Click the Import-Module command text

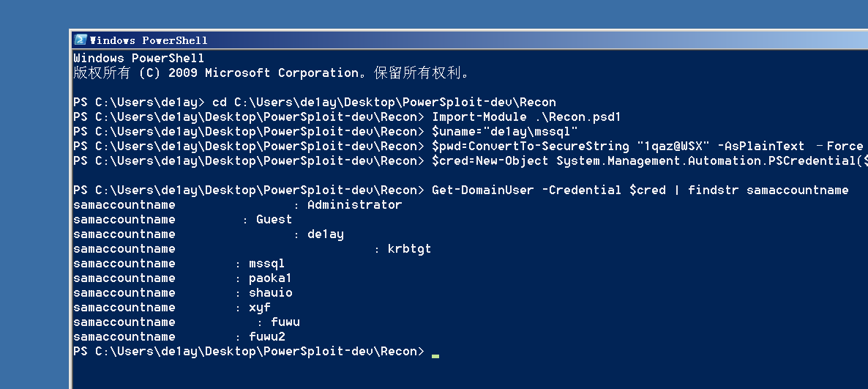point(479,117)
